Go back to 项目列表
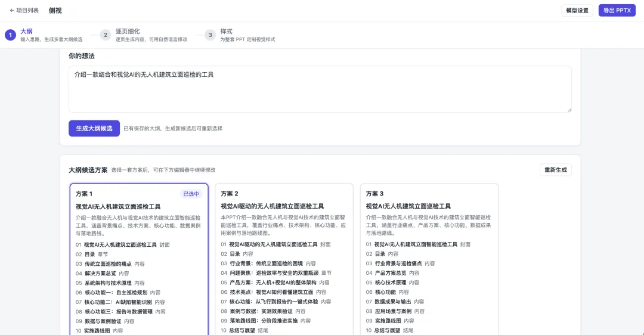Image resolution: width=644 pixels, height=335 pixels. click(x=24, y=10)
